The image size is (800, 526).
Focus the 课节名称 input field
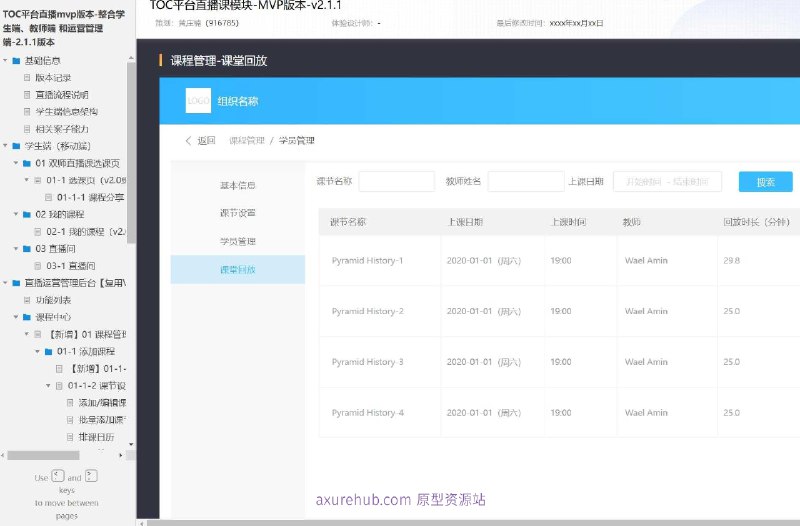(x=396, y=181)
